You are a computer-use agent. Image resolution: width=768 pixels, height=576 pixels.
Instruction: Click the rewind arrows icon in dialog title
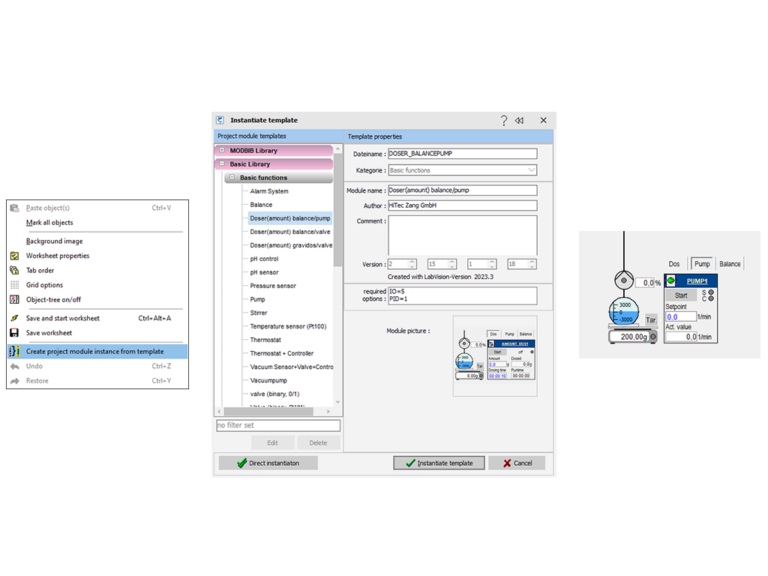[519, 120]
